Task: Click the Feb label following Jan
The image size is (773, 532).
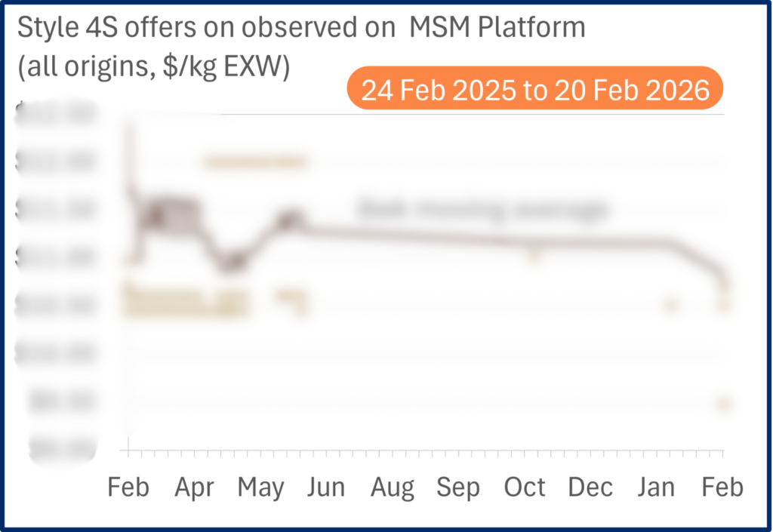Action: [722, 487]
